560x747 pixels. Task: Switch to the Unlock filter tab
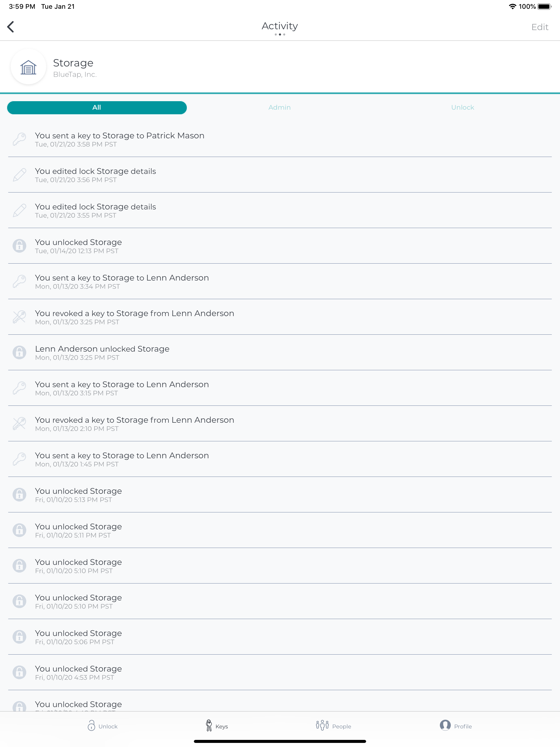462,107
